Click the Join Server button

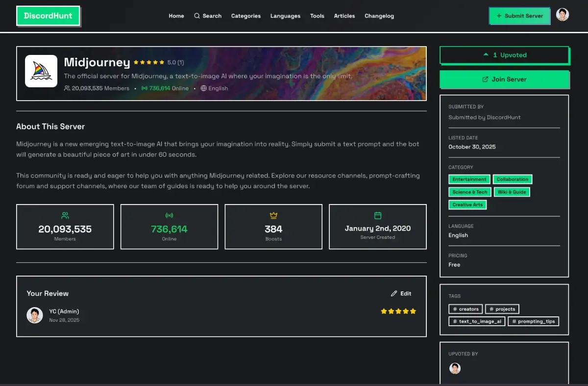point(504,79)
